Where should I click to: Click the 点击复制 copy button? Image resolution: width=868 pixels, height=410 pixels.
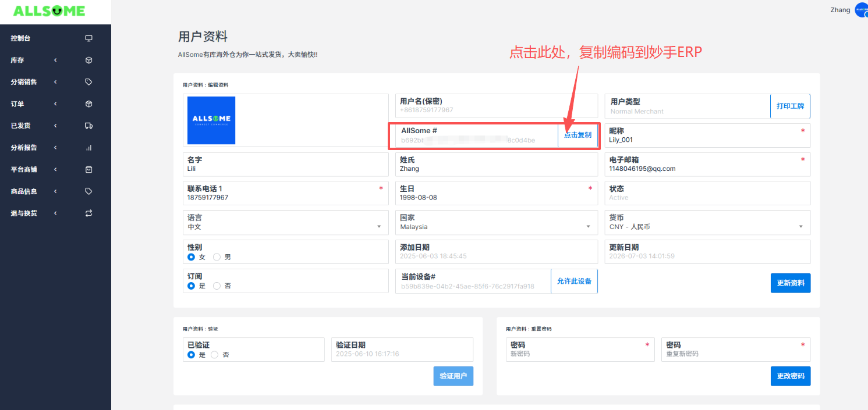[x=578, y=135]
